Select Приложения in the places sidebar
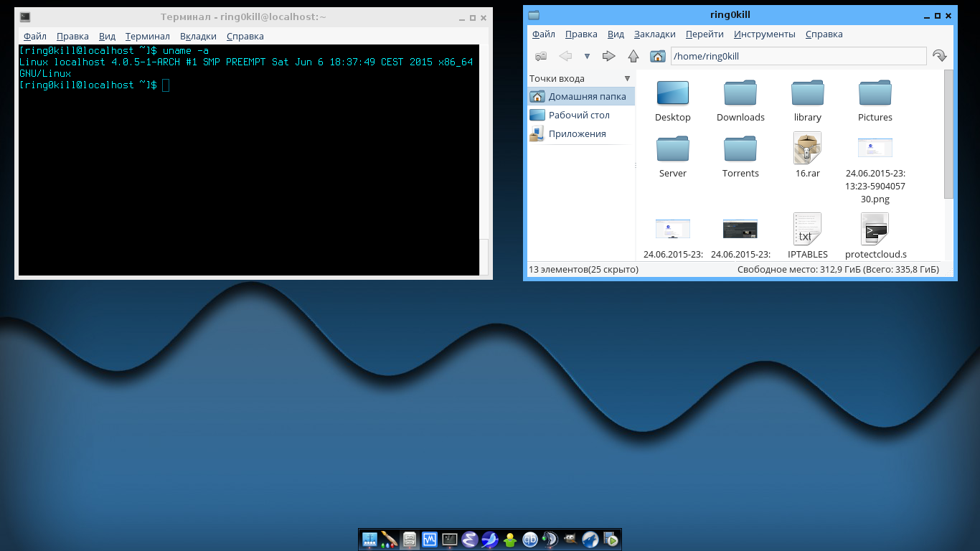 tap(577, 133)
